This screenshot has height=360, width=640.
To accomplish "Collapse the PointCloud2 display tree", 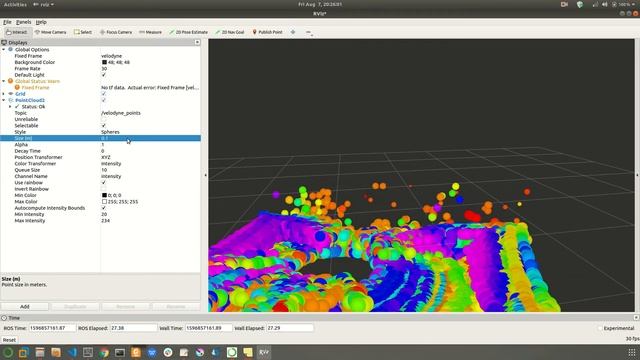I will click(4, 100).
